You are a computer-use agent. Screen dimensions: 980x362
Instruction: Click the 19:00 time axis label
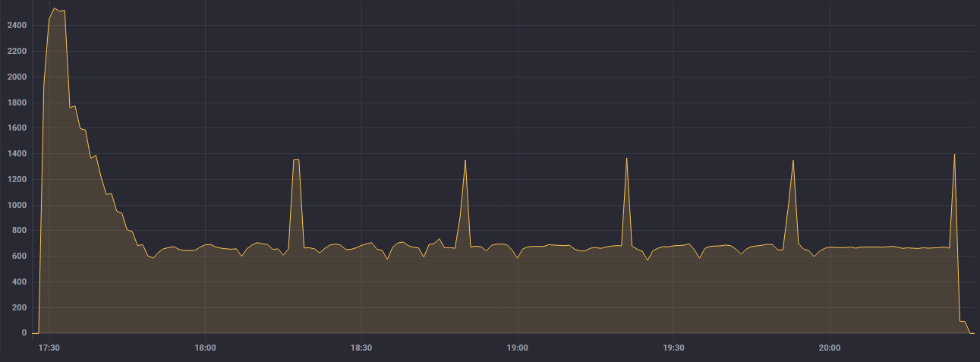point(518,348)
